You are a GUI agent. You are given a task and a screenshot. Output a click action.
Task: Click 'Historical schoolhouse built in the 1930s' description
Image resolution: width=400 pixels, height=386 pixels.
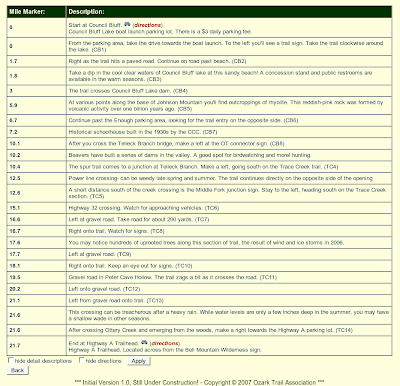(143, 132)
